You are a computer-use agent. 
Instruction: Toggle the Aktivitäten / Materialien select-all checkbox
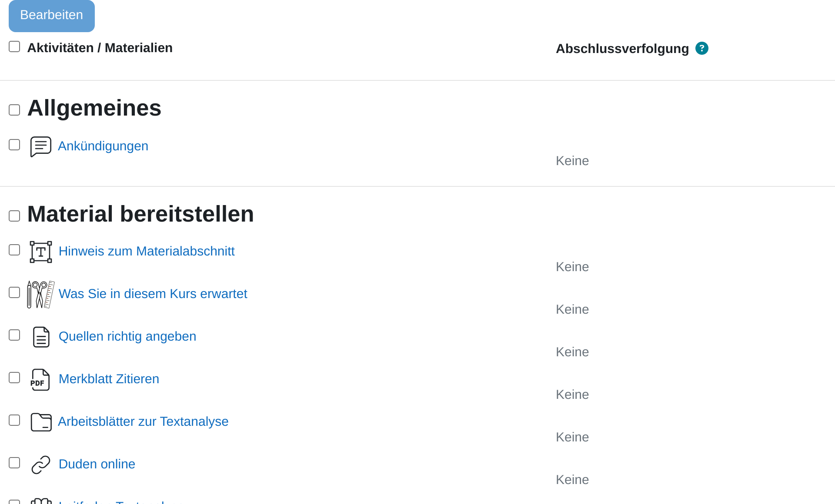14,46
